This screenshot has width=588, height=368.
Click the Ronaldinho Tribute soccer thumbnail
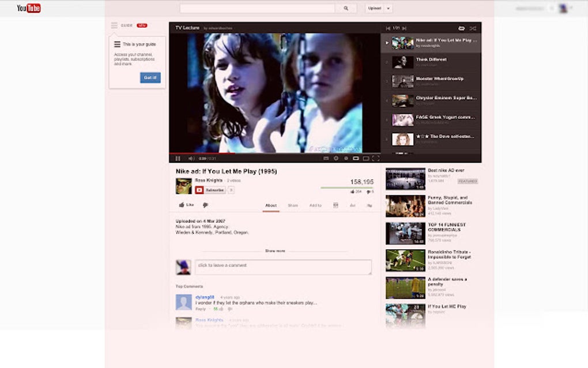(x=405, y=260)
